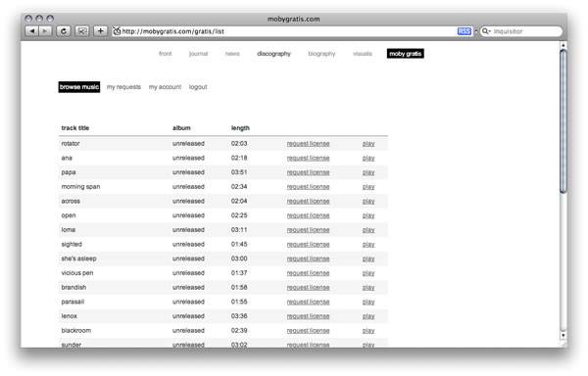Open the news navigation tab
588x376 pixels.
tap(232, 54)
